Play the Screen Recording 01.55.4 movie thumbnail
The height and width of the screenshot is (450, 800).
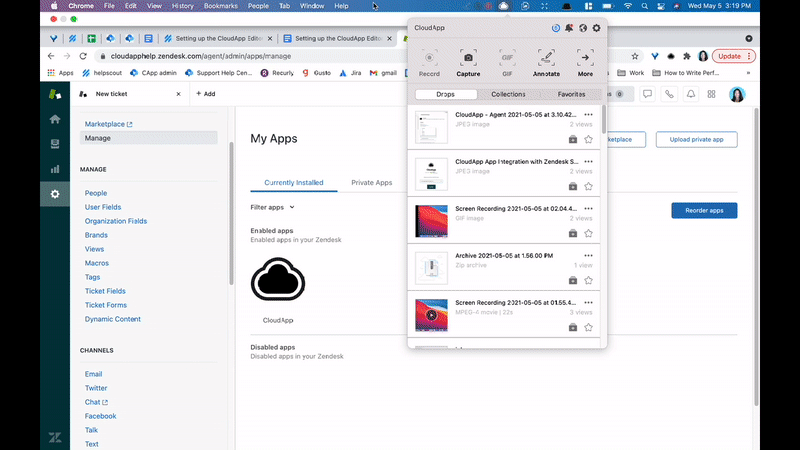[x=431, y=315]
